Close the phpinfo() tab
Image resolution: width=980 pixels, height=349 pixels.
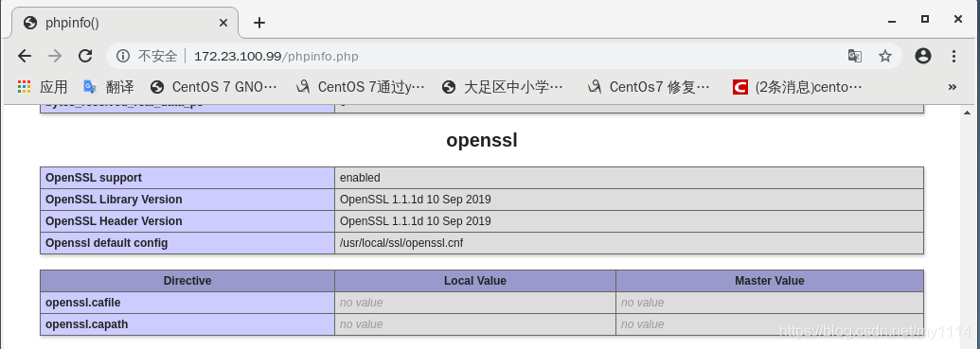click(x=223, y=23)
